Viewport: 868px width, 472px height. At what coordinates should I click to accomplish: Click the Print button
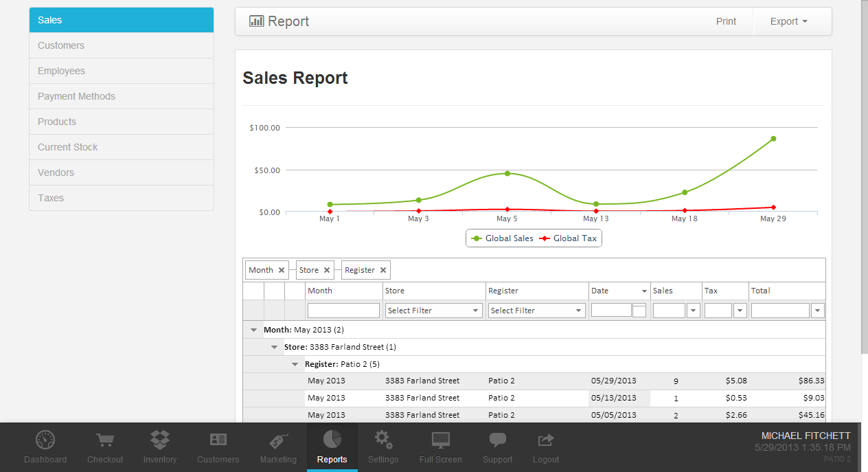pos(726,21)
